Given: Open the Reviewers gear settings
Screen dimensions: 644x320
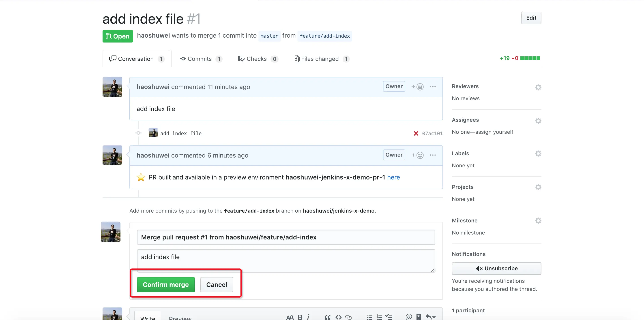Looking at the screenshot, I should [538, 87].
